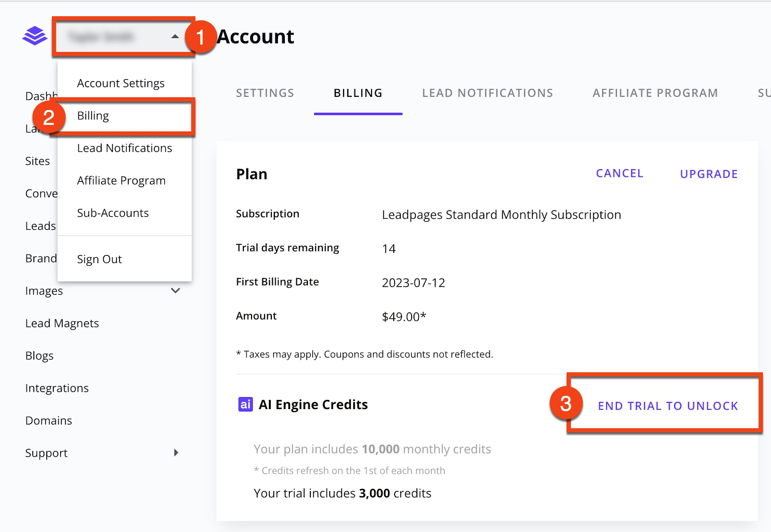Cancel the subscription plan
Screen dimensions: 771x532
point(619,173)
